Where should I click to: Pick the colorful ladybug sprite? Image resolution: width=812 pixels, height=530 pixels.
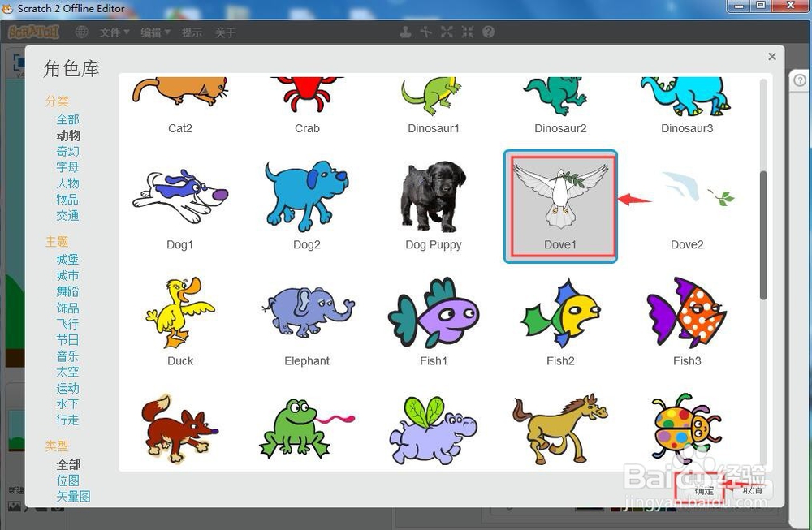(687, 429)
